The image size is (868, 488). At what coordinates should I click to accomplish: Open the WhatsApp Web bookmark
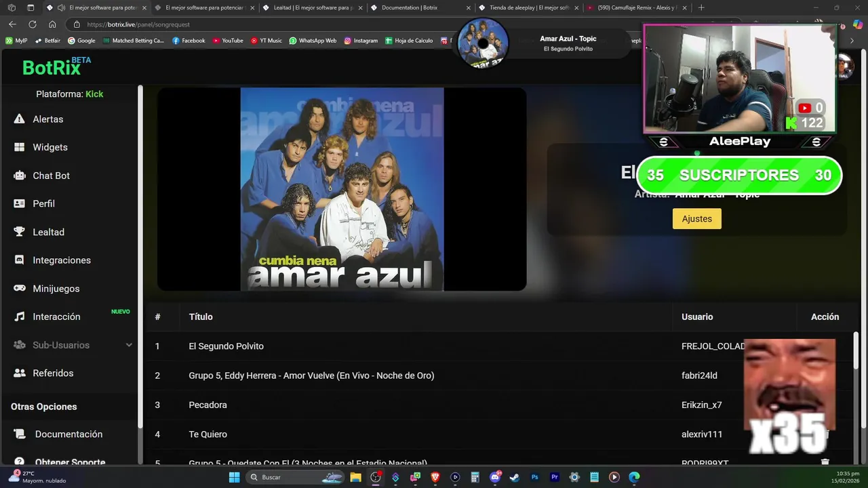[x=313, y=41]
